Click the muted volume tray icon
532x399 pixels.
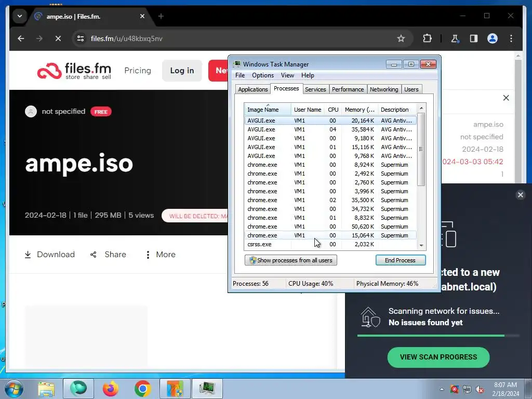tap(480, 389)
